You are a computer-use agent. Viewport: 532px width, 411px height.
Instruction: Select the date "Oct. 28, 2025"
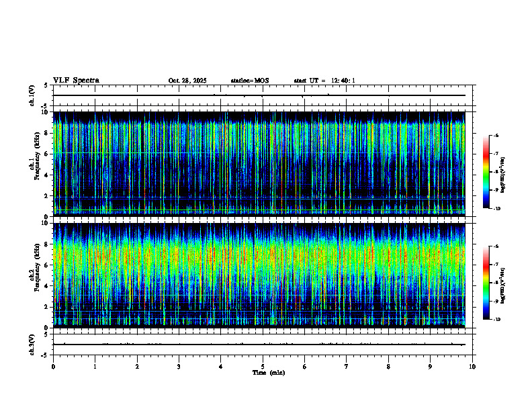click(x=187, y=81)
